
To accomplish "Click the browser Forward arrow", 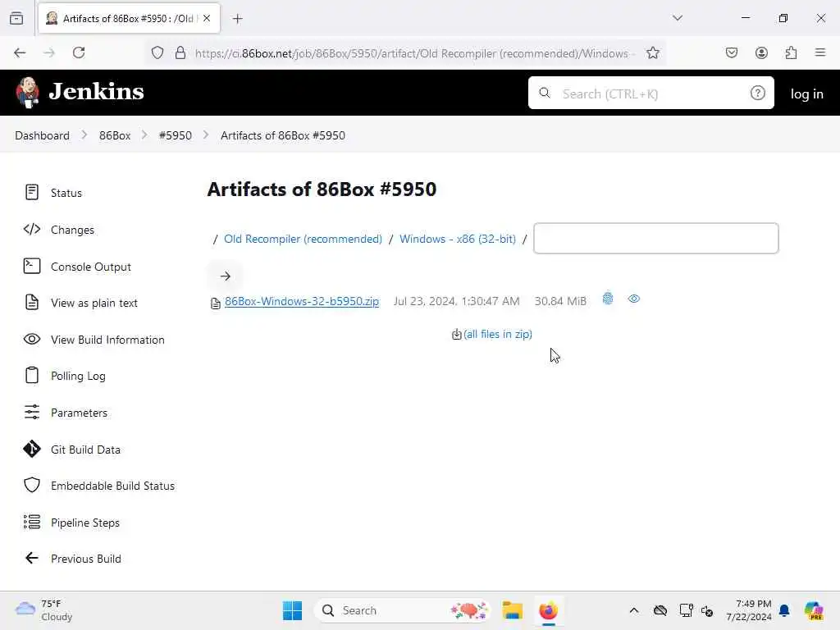I will click(x=49, y=52).
